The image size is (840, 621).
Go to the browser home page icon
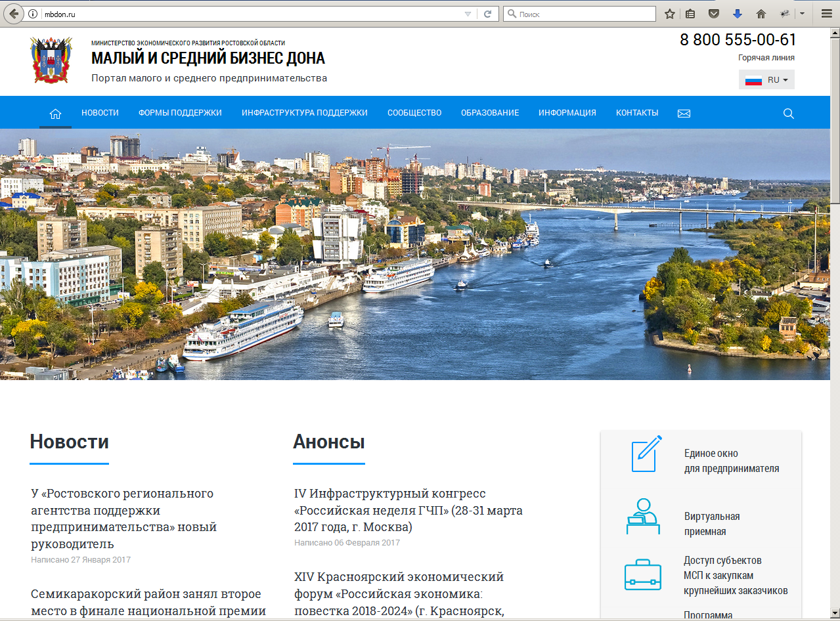pos(761,14)
